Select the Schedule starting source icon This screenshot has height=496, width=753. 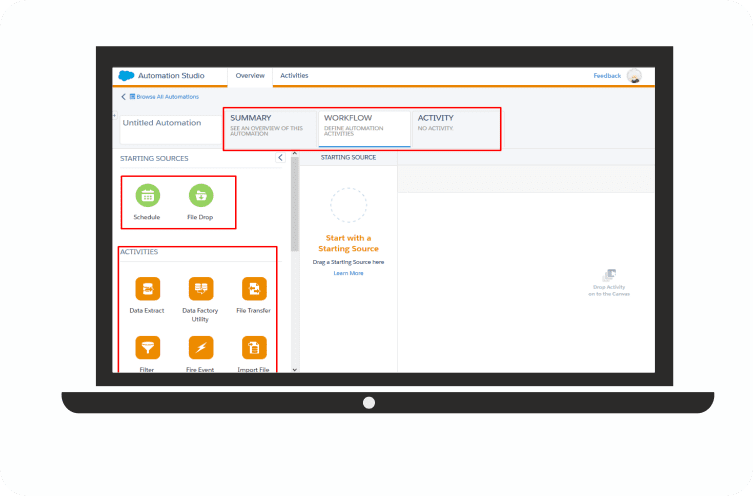147,196
